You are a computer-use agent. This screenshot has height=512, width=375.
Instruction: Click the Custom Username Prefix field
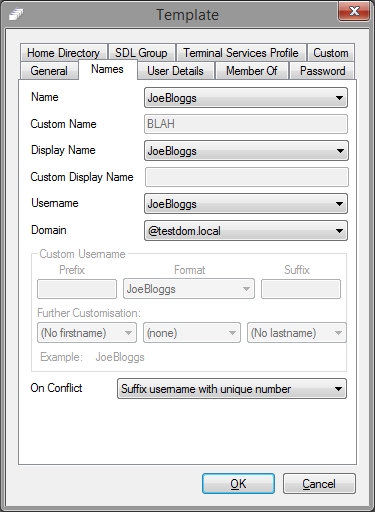[77, 289]
